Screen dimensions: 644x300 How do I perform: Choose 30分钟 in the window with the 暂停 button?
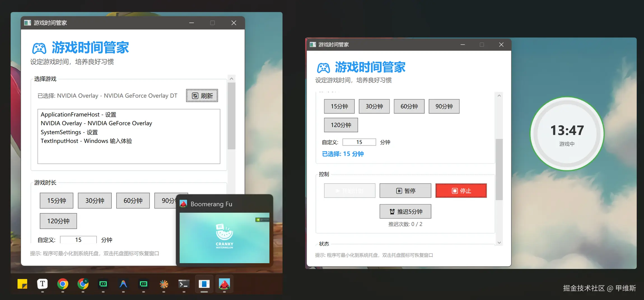pyautogui.click(x=374, y=106)
